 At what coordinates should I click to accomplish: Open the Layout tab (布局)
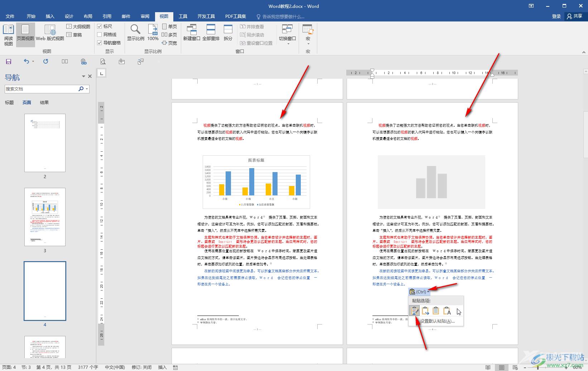88,16
